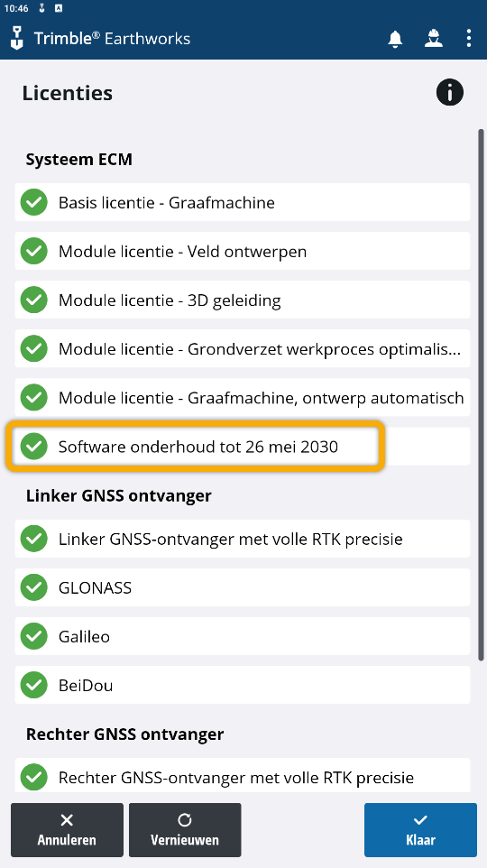Click the vertical scrollbar of license list
The image size is (487, 868).
tap(481, 394)
